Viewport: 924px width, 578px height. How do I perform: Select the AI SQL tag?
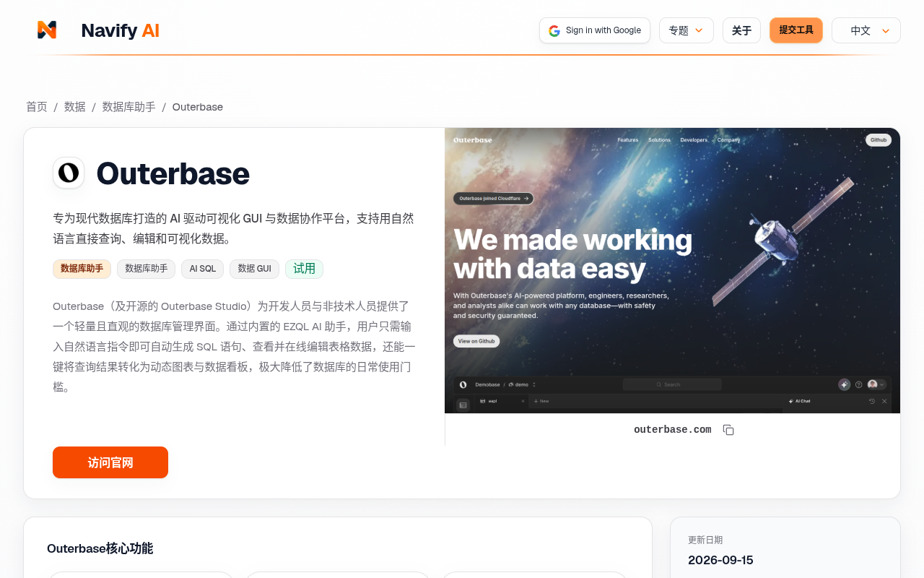[x=203, y=269]
